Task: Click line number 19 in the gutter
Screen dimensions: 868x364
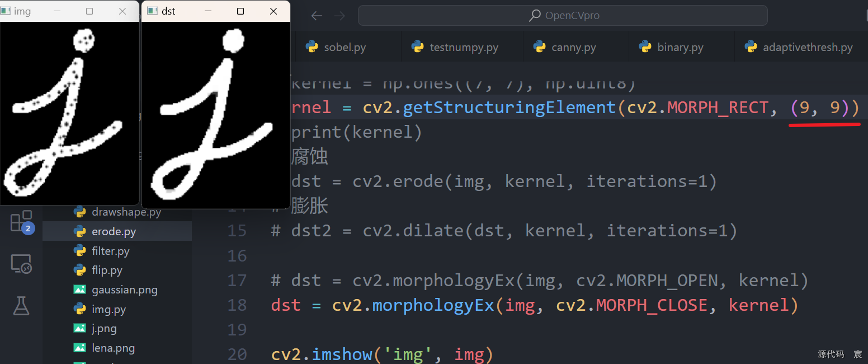Action: click(x=237, y=329)
